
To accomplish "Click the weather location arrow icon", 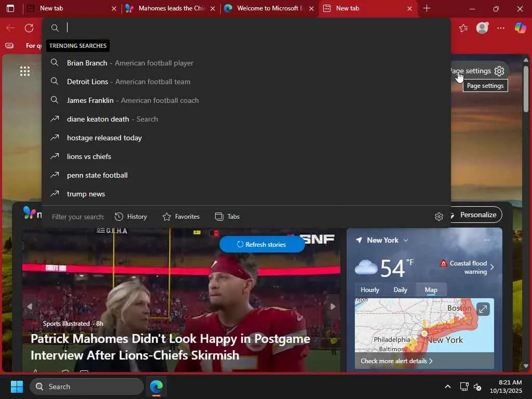I will (x=358, y=240).
